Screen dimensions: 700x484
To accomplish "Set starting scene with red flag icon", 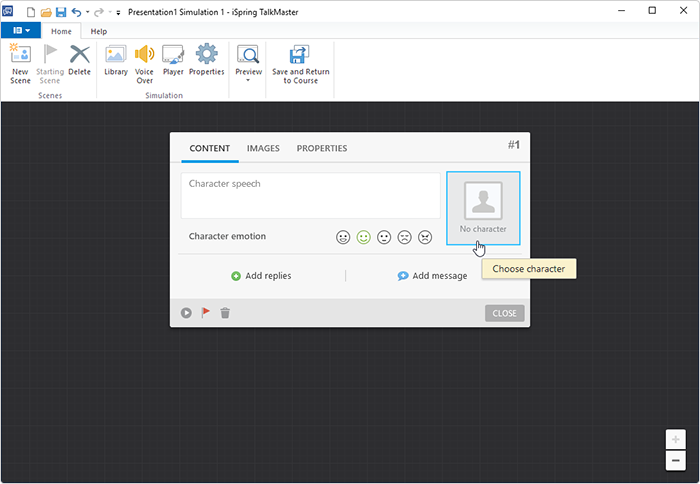I will click(x=205, y=313).
